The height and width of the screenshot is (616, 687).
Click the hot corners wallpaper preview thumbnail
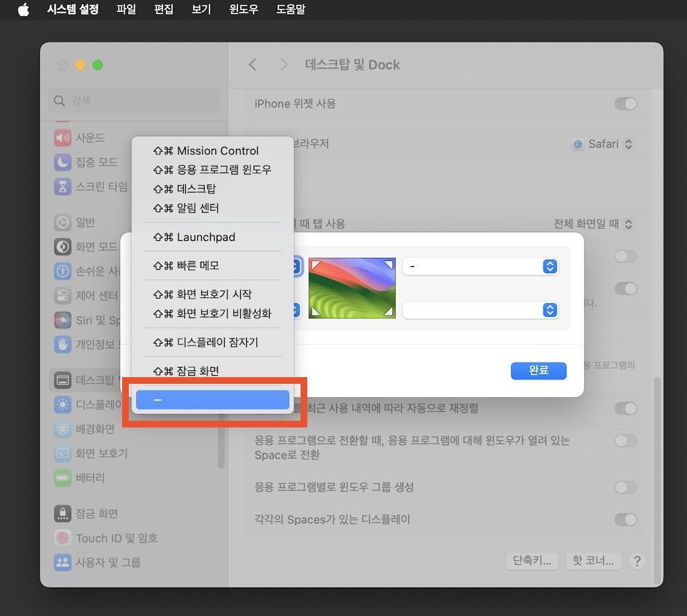coord(352,289)
